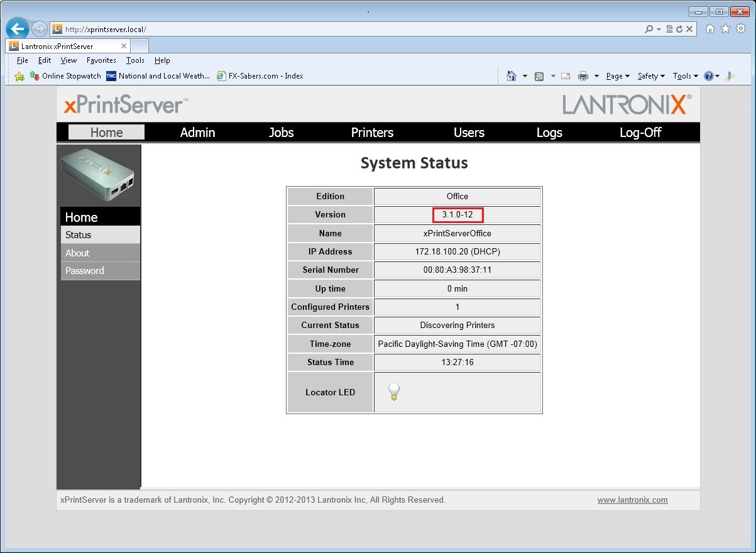This screenshot has width=756, height=553.
Task: Select About in the left sidebar
Action: [78, 253]
